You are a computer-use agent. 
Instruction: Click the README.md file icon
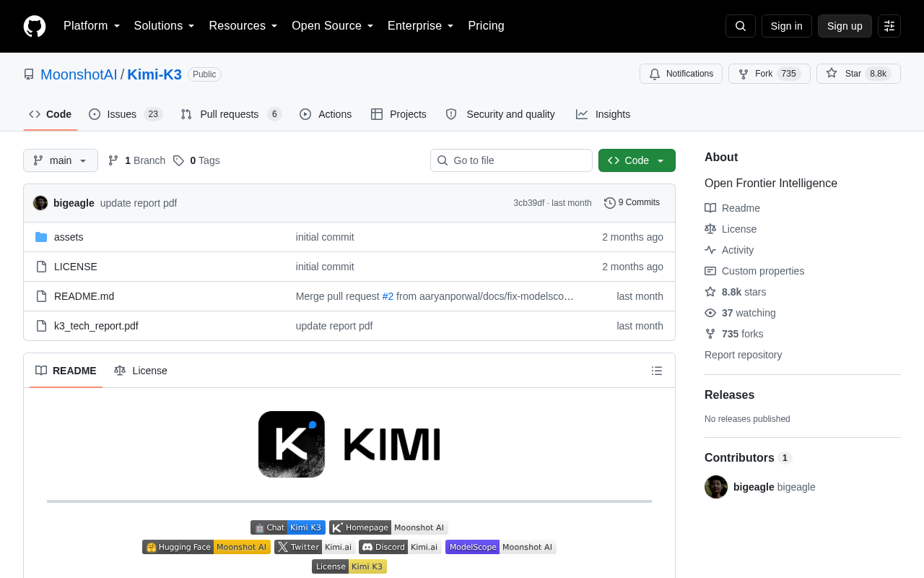(41, 296)
